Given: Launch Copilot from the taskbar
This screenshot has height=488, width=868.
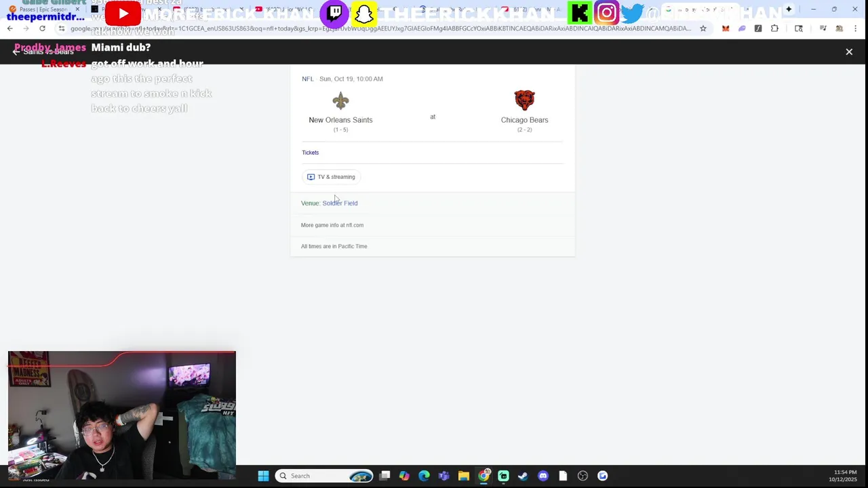Looking at the screenshot, I should click(x=404, y=476).
